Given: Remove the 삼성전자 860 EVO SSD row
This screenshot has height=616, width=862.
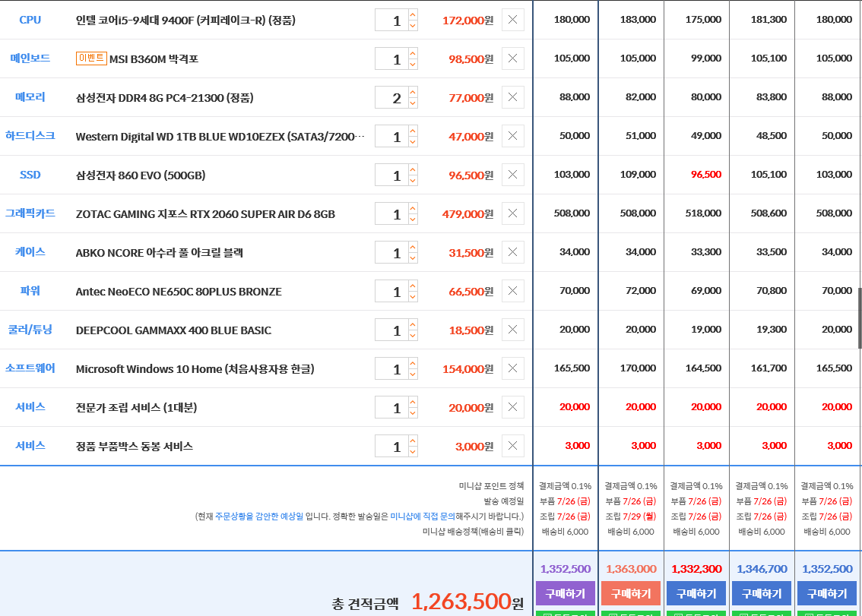Looking at the screenshot, I should tap(512, 175).
